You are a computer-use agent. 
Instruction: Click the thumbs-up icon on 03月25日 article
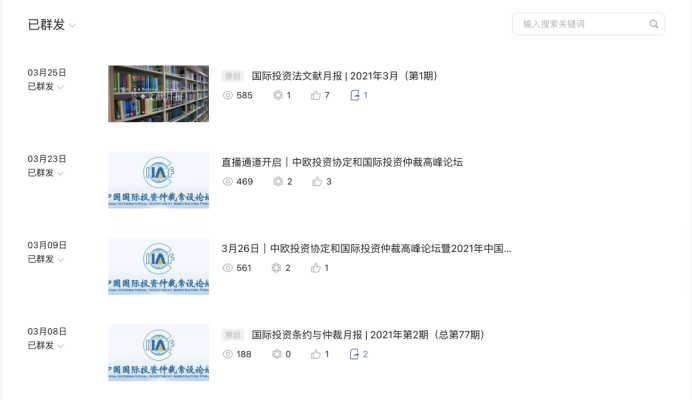[x=316, y=95]
